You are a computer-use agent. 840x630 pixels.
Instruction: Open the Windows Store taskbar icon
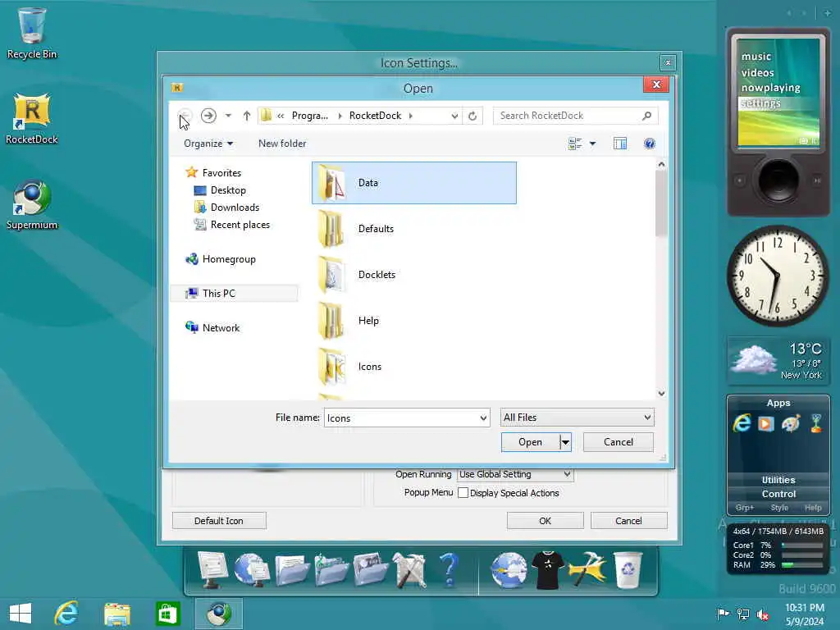[x=167, y=614]
